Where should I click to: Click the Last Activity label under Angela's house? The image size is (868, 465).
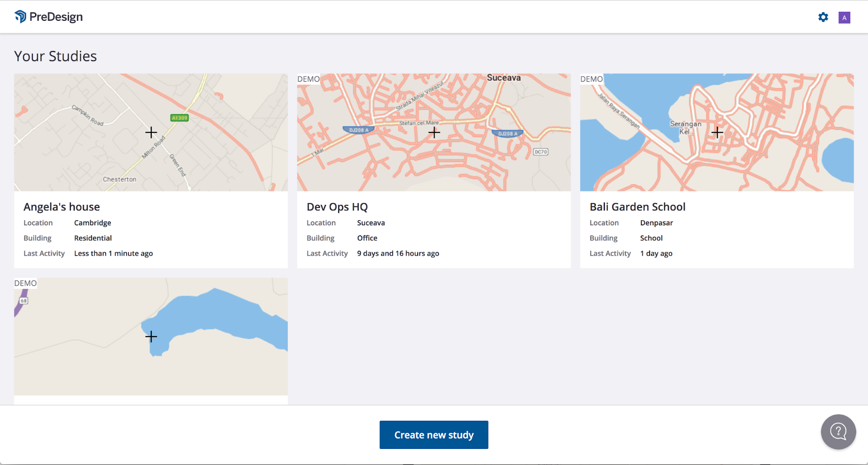point(44,254)
